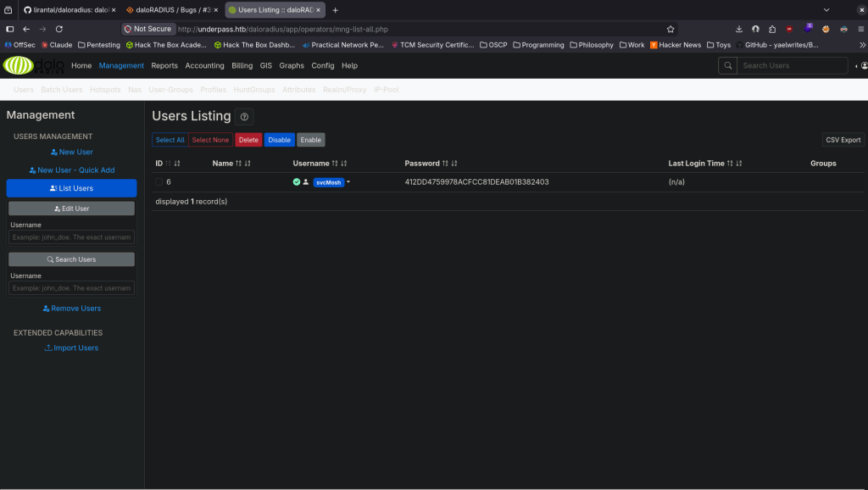Sort the ID column ascending

(168, 164)
